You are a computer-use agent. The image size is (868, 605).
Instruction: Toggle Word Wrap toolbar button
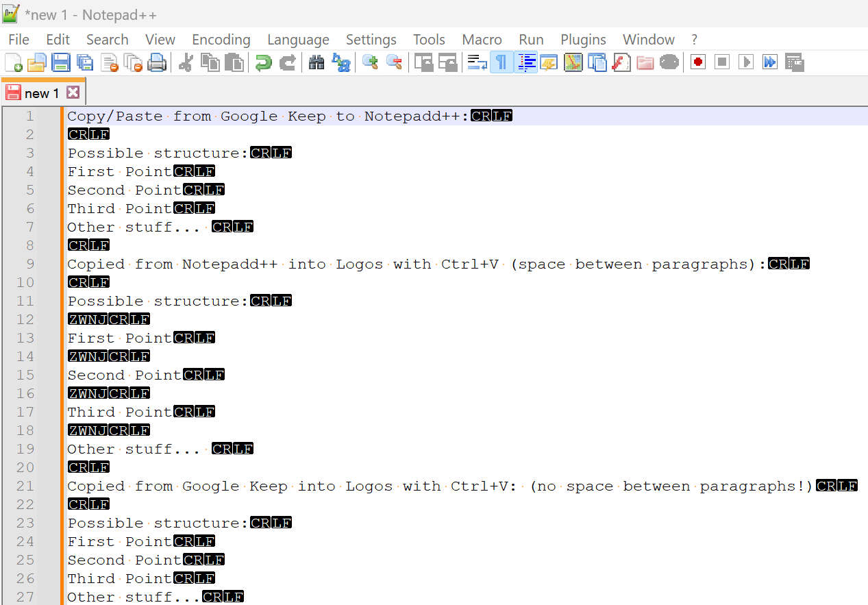coord(477,63)
